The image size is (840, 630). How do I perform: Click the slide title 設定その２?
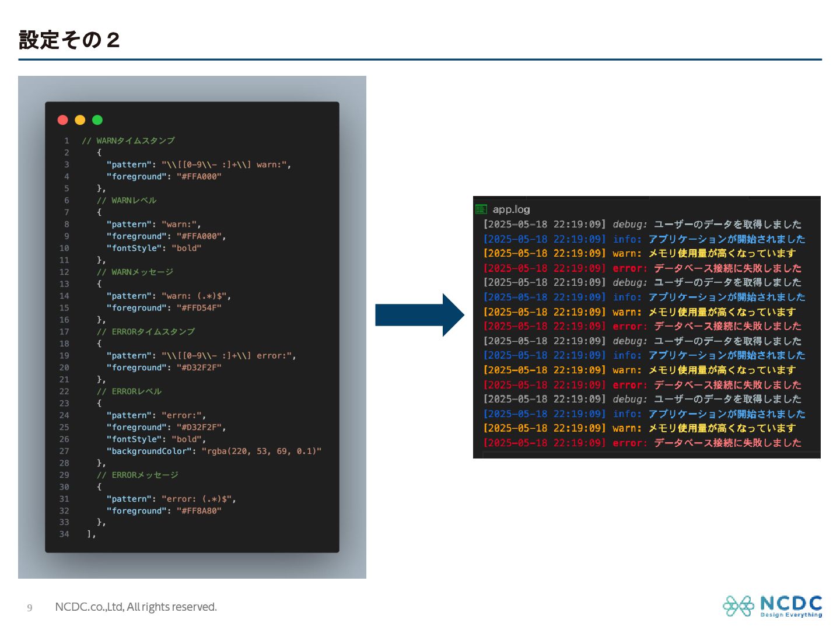(x=69, y=40)
